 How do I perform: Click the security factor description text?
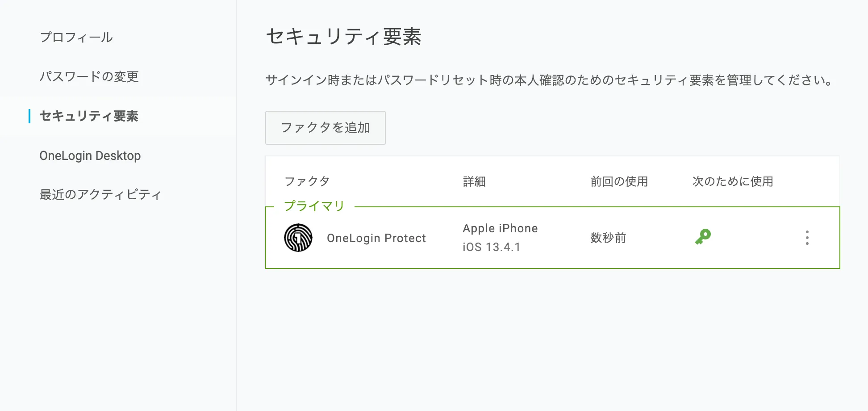tap(549, 80)
